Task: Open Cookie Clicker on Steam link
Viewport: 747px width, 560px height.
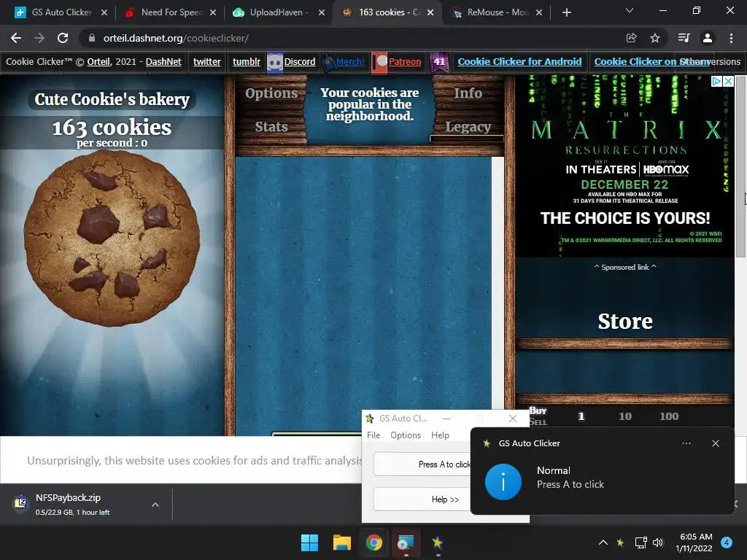Action: tap(652, 61)
